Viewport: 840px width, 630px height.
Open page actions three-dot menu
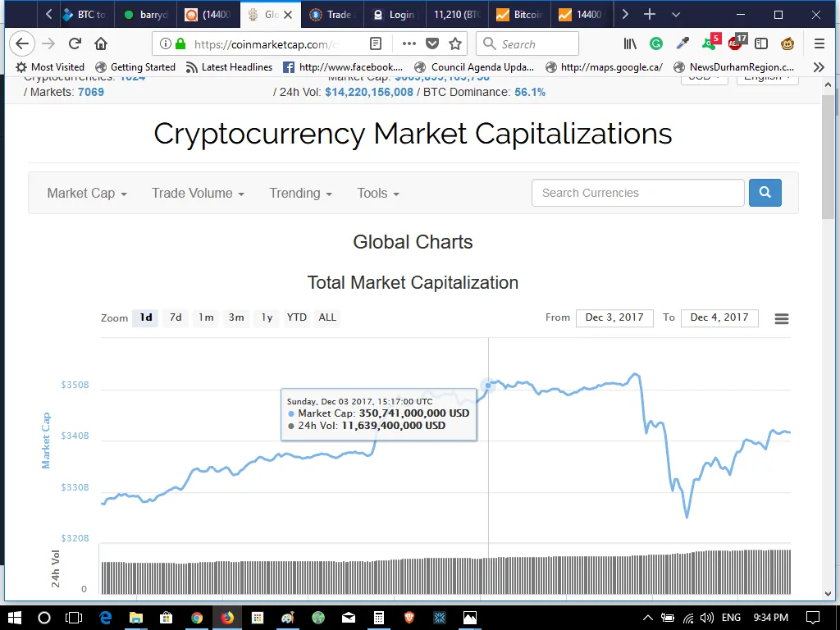[409, 44]
